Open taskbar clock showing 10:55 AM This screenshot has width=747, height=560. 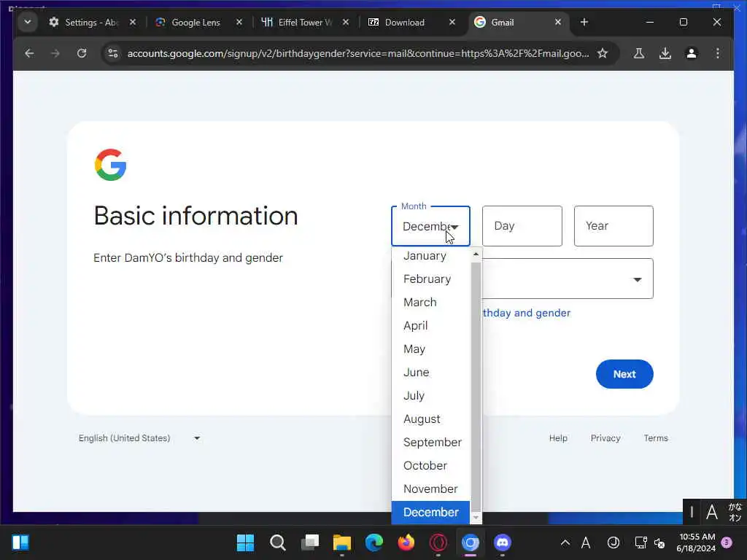[696, 542]
